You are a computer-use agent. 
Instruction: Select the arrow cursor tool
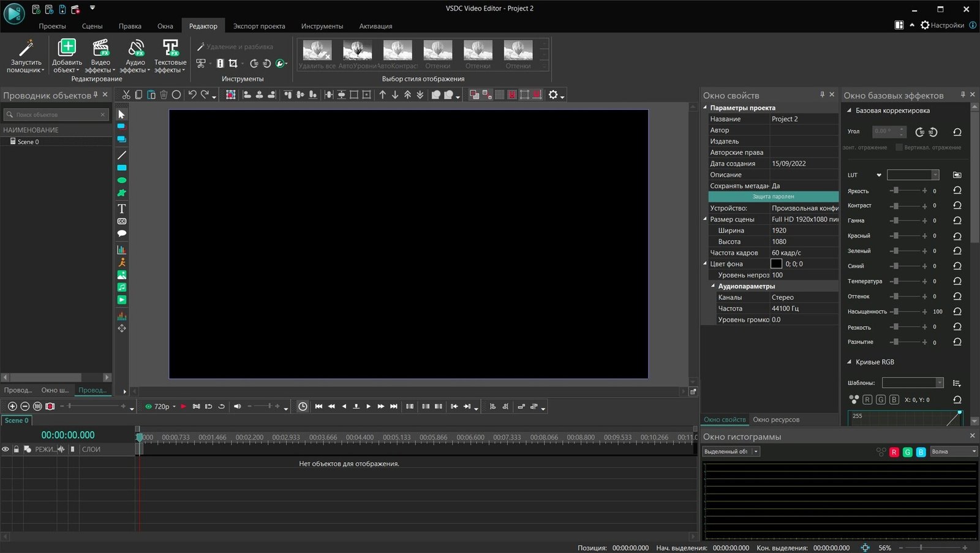click(x=121, y=115)
